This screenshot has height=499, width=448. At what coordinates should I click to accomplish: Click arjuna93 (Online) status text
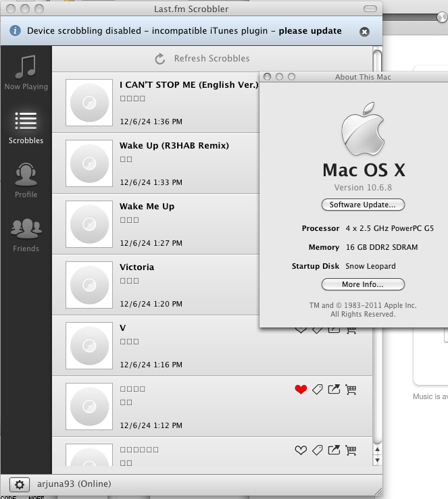coord(74,484)
